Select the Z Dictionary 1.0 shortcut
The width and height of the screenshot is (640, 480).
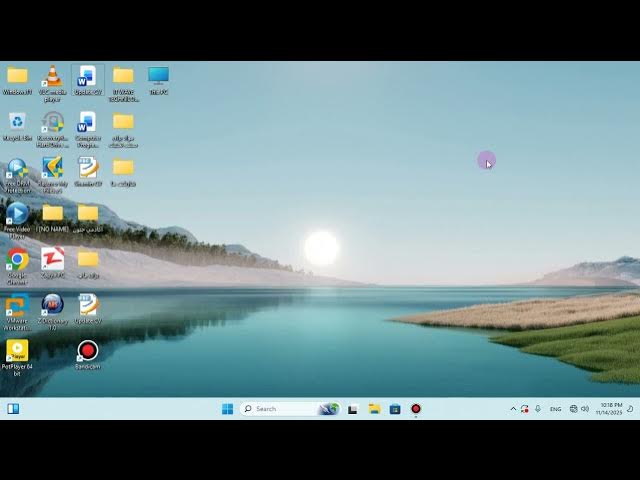tap(53, 312)
